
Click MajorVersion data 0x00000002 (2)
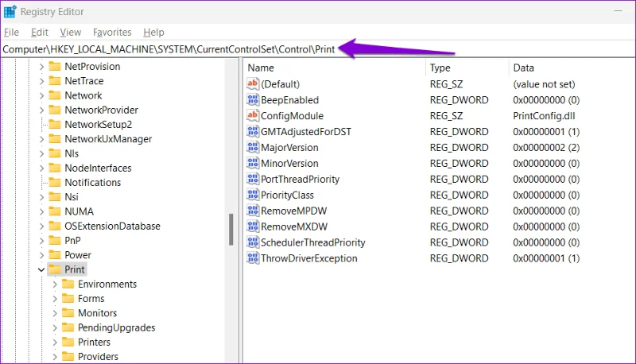point(546,147)
